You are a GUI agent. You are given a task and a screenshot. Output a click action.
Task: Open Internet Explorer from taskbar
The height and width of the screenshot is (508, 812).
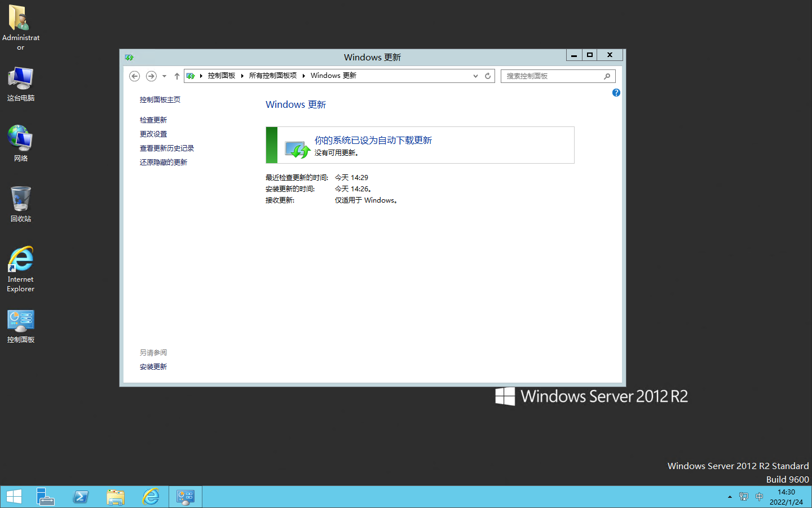point(151,497)
